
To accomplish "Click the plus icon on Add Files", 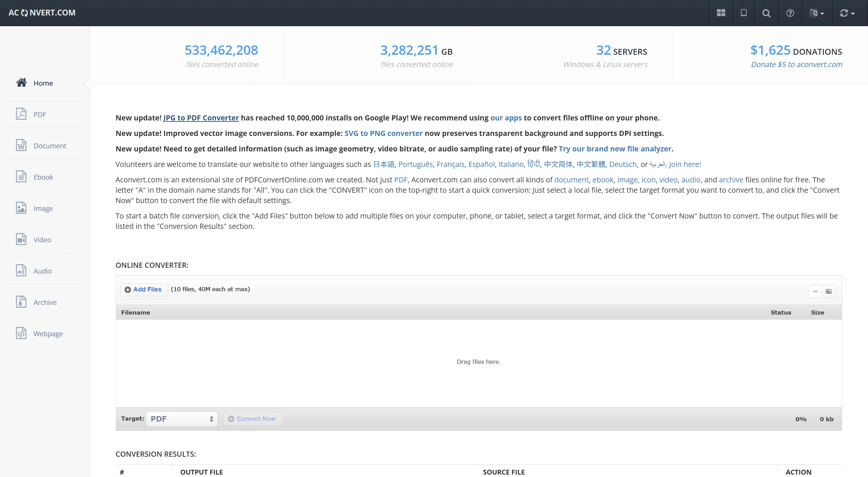I will 128,290.
